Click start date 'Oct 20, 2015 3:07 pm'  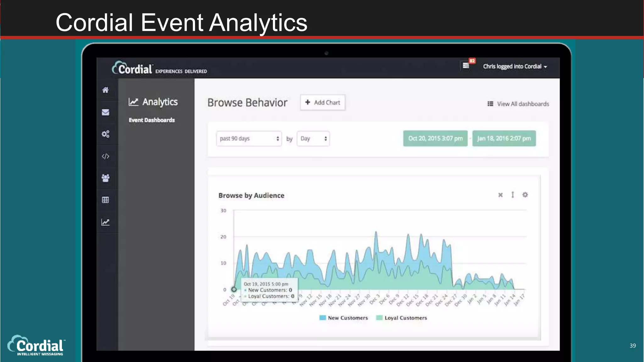coord(436,138)
